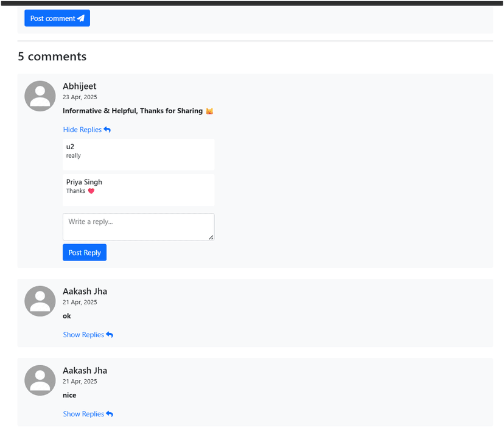Viewport: 504px width, 434px height.
Task: Click avatar of Aakash Jha's "ok" comment
Action: [x=40, y=301]
